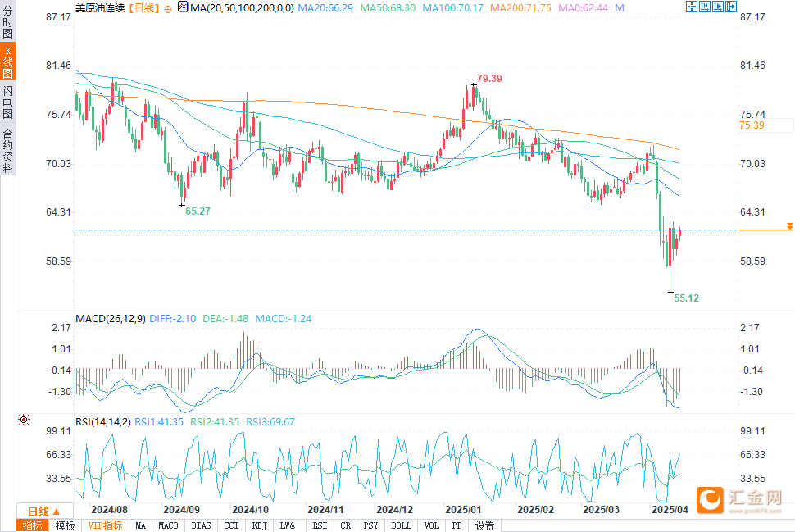Click the MA20:66.29 value
The width and height of the screenshot is (795, 532).
[325, 8]
